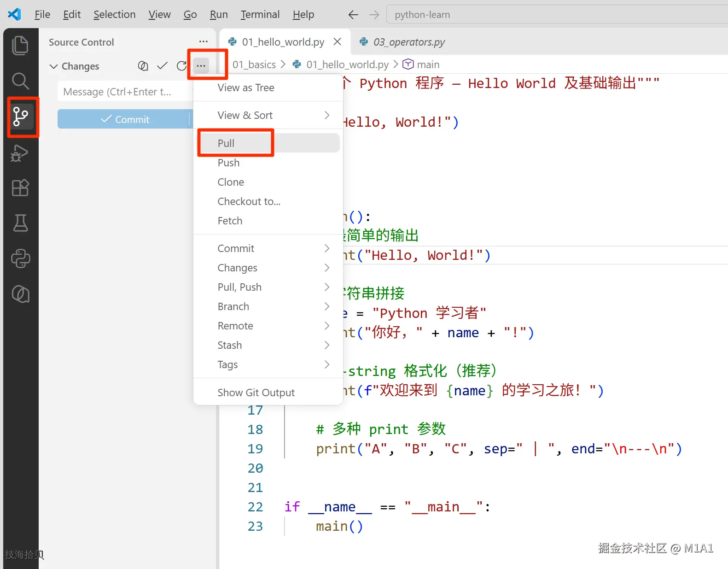Expand the Commit submenu in the menu

coord(268,248)
